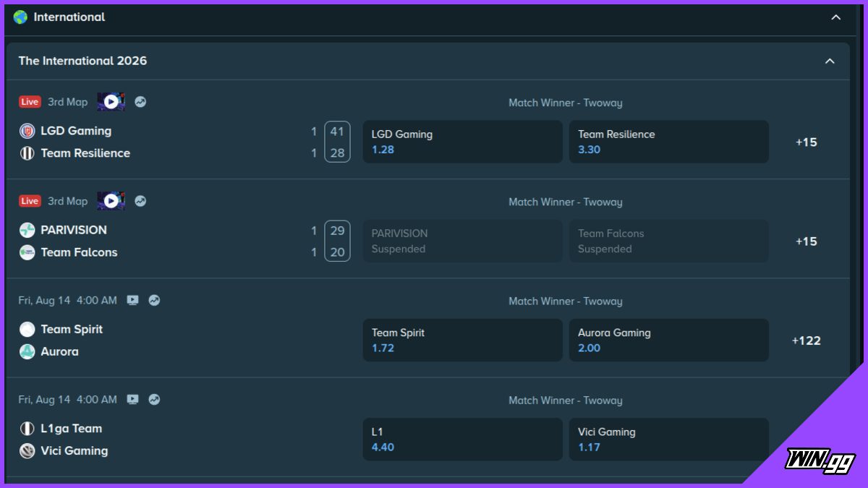Image resolution: width=868 pixels, height=488 pixels.
Task: Bet on L1 at 4.40
Action: coord(463,439)
